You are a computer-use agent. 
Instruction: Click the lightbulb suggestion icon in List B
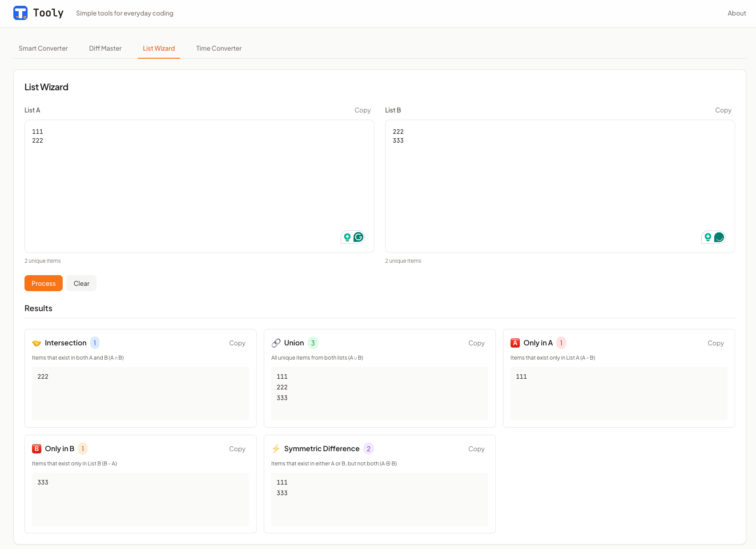[x=708, y=237]
